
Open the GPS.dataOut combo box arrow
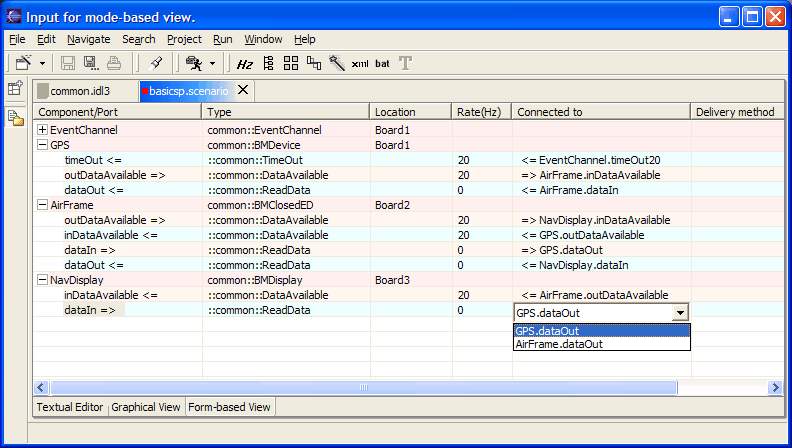click(681, 312)
